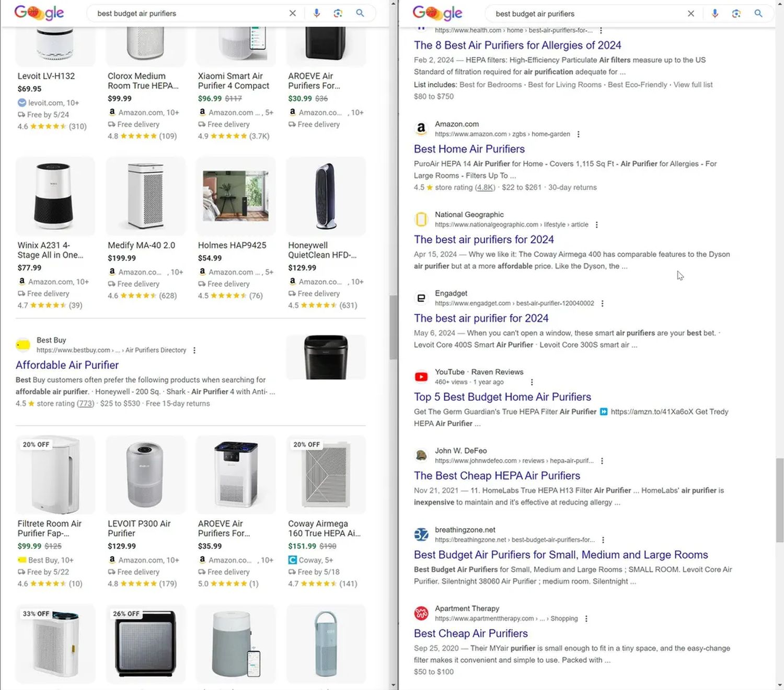This screenshot has width=784, height=690.
Task: Click "Affordable Air Purifier" Best Buy link
Action: tap(67, 365)
